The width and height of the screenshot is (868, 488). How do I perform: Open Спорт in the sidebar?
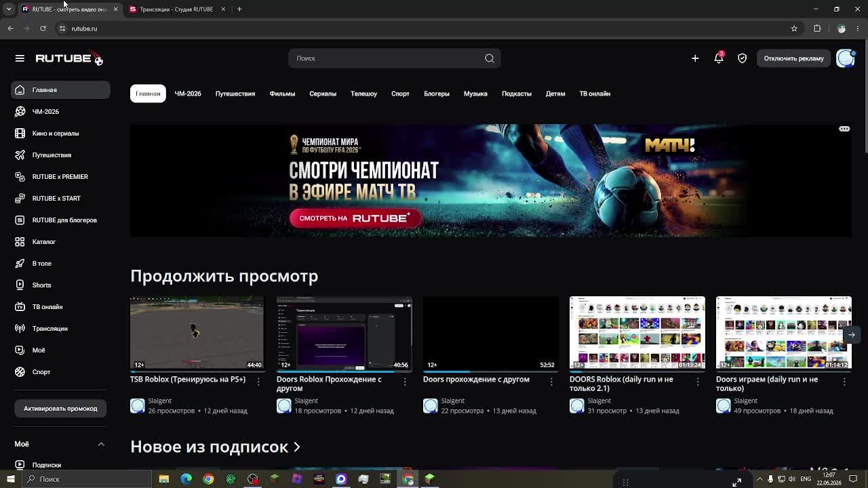[60, 372]
